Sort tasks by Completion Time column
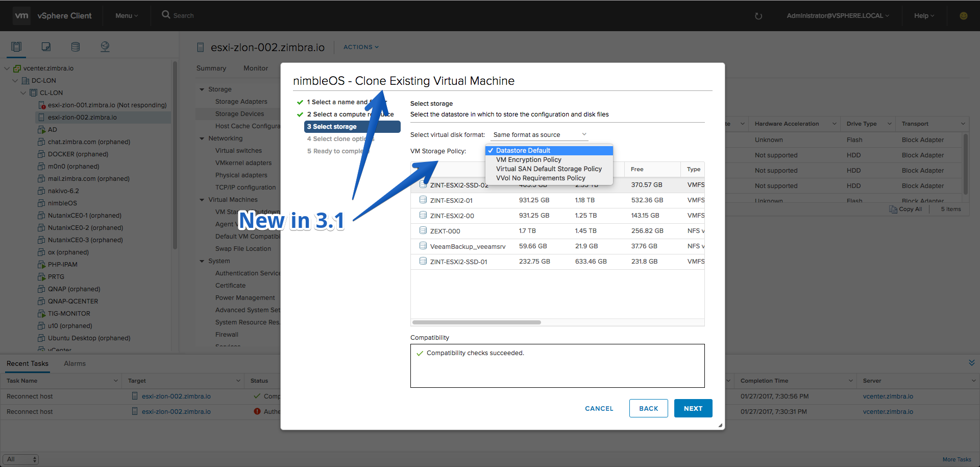The height and width of the screenshot is (467, 980). [764, 381]
